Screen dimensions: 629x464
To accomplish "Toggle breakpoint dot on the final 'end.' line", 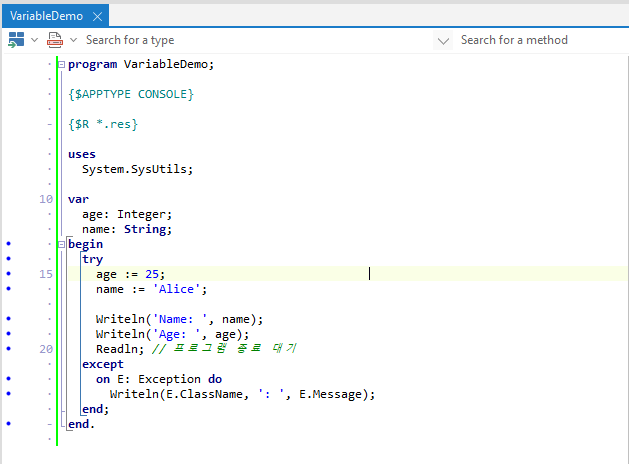I will (x=9, y=423).
